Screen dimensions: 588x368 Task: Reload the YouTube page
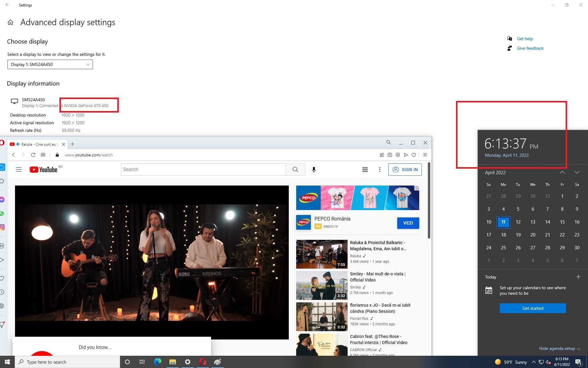click(x=33, y=155)
